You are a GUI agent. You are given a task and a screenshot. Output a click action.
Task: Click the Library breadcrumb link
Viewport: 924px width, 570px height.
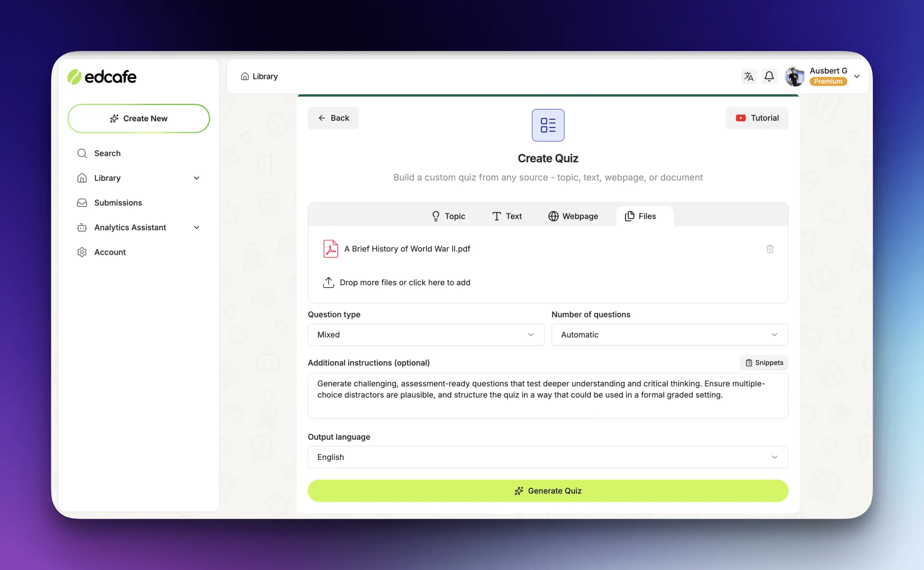[259, 77]
